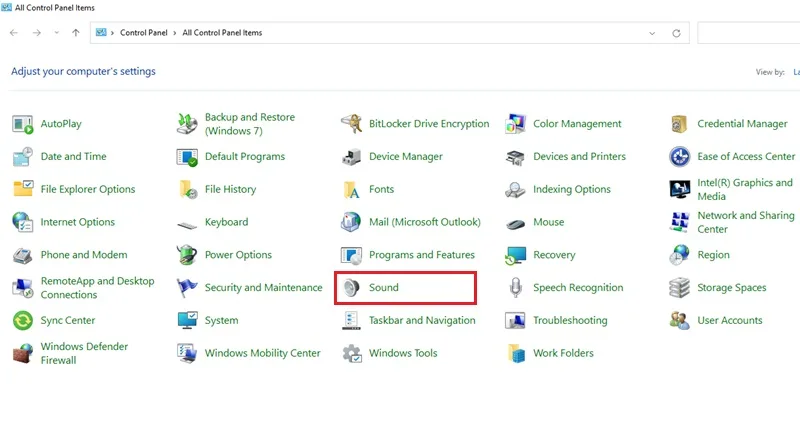Click the Device Manager icon
The height and width of the screenshot is (430, 800).
pyautogui.click(x=351, y=157)
